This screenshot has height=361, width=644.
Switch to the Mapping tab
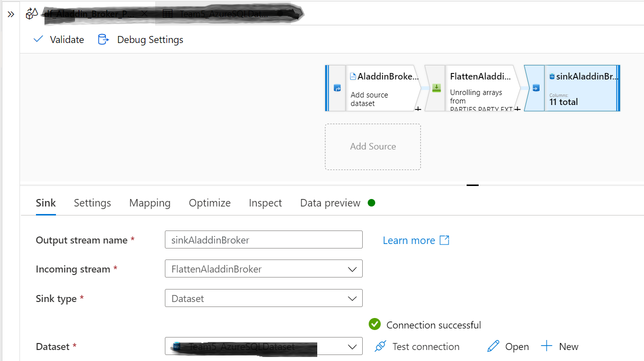[x=150, y=203]
